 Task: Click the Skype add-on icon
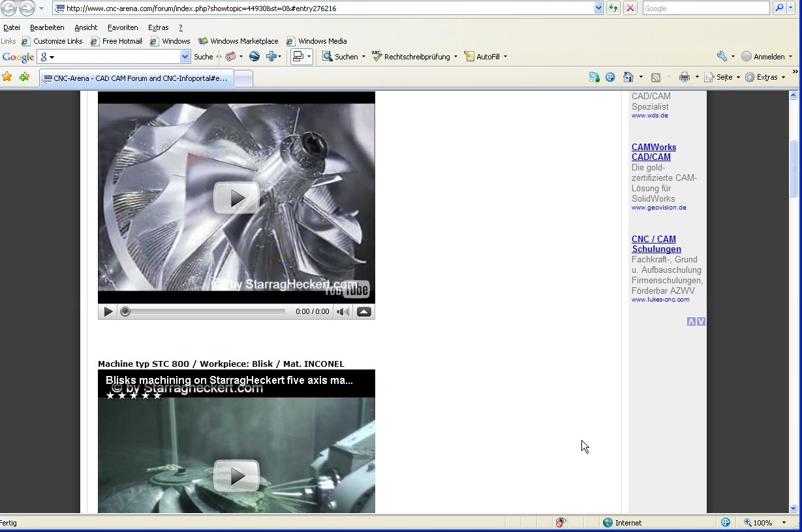coord(594,77)
